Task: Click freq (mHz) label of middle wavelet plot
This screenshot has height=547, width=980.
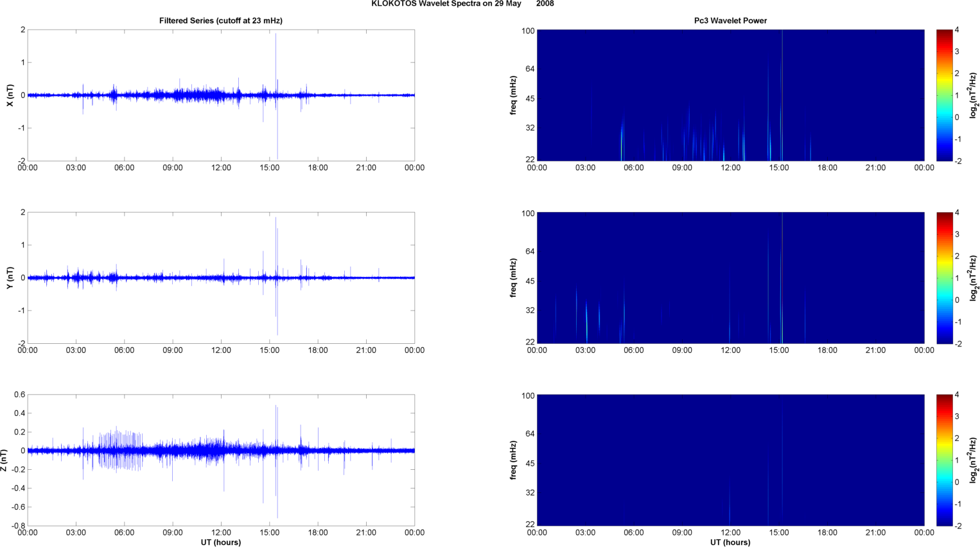Action: point(513,278)
